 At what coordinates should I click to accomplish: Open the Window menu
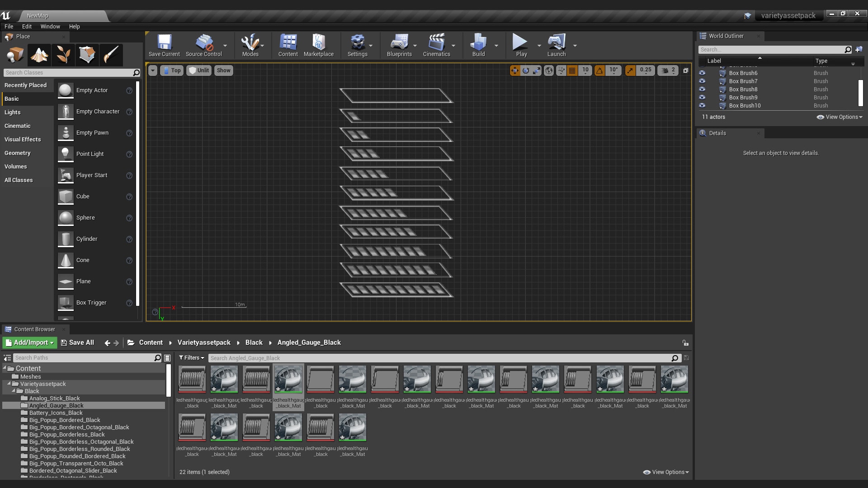50,26
